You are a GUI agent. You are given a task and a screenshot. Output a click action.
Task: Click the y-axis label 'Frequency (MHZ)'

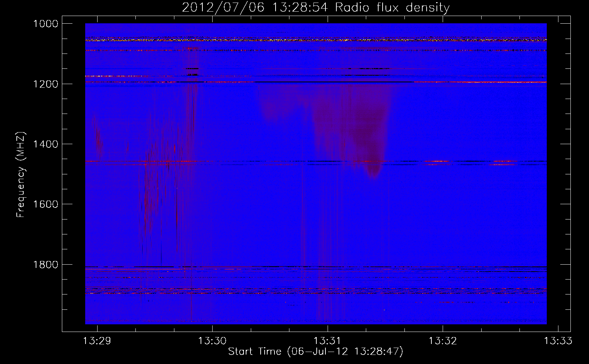pos(21,175)
